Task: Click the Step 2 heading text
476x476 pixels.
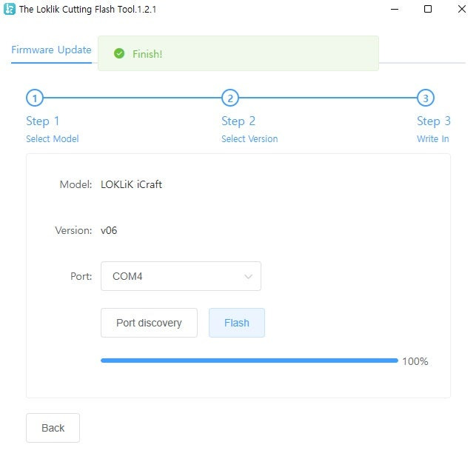Action: (x=238, y=121)
